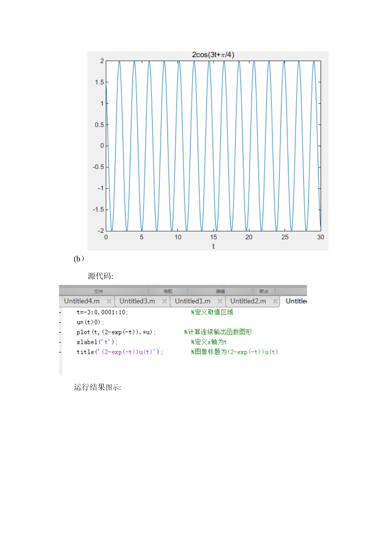Click the comment %定义x轴为t
Screen dimensions: 392x555
point(208,342)
